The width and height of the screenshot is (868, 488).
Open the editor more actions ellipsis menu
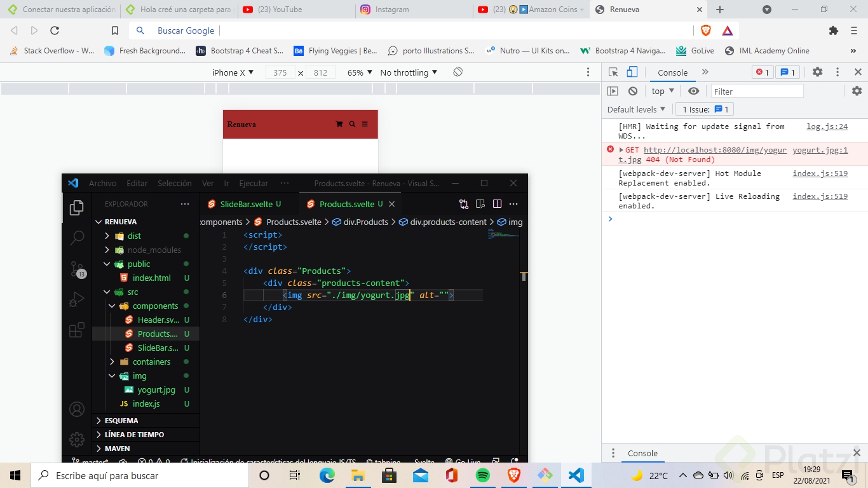click(513, 204)
